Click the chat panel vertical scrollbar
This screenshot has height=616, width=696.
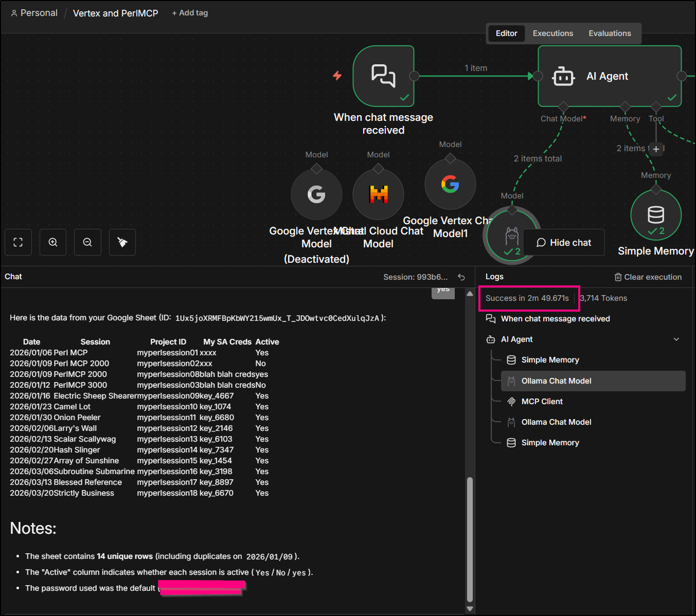(470, 539)
